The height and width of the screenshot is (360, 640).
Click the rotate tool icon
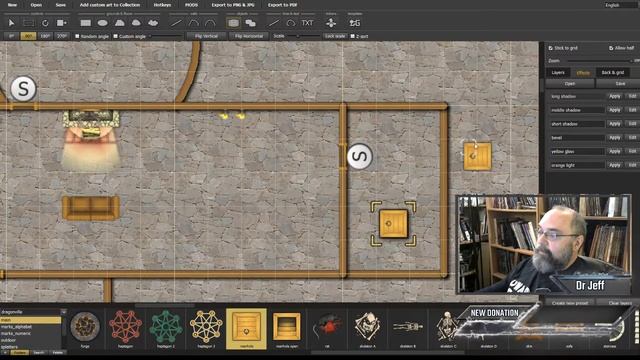click(45, 23)
